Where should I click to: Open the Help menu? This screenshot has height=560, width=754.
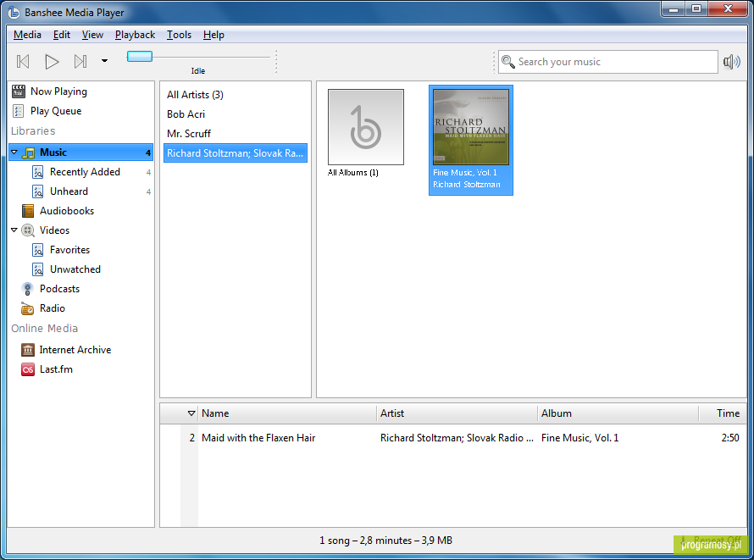tap(213, 35)
